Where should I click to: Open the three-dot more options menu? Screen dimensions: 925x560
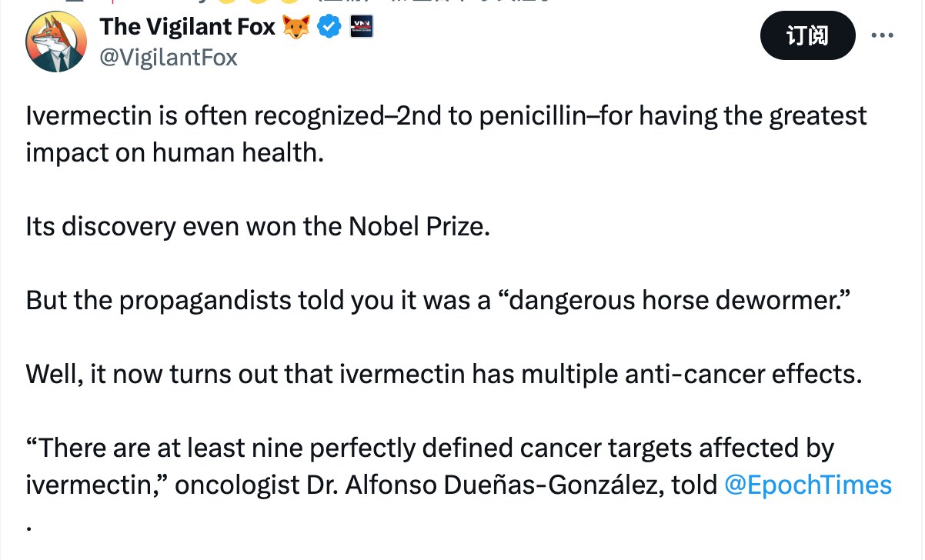click(x=882, y=35)
